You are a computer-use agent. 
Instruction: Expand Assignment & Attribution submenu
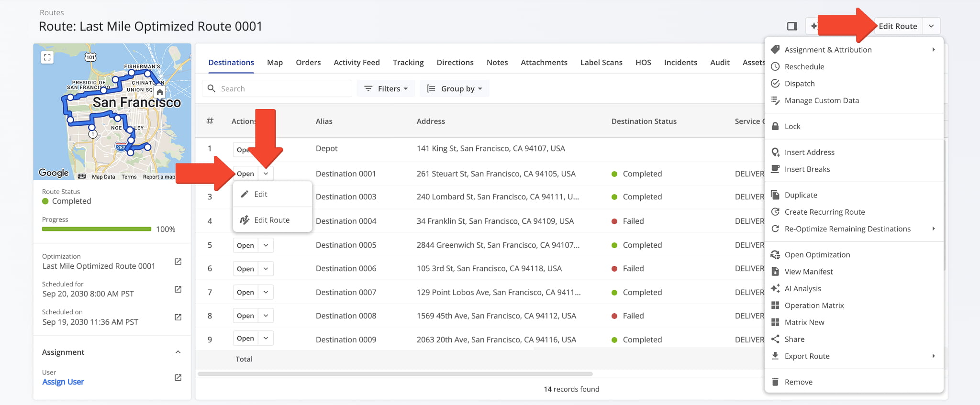click(x=933, y=49)
